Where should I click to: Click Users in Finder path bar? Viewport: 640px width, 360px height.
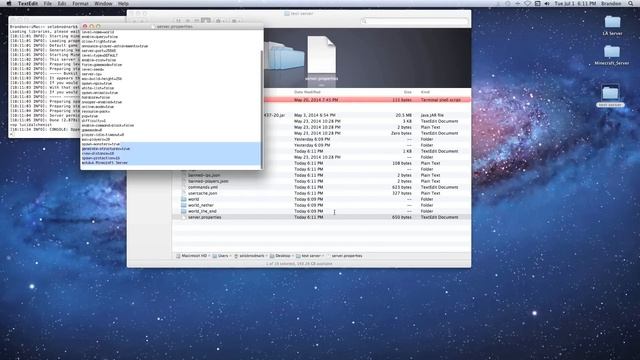pyautogui.click(x=220, y=256)
